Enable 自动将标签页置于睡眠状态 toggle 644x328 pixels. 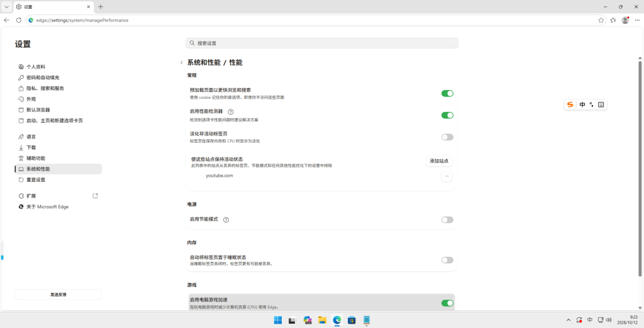447,260
